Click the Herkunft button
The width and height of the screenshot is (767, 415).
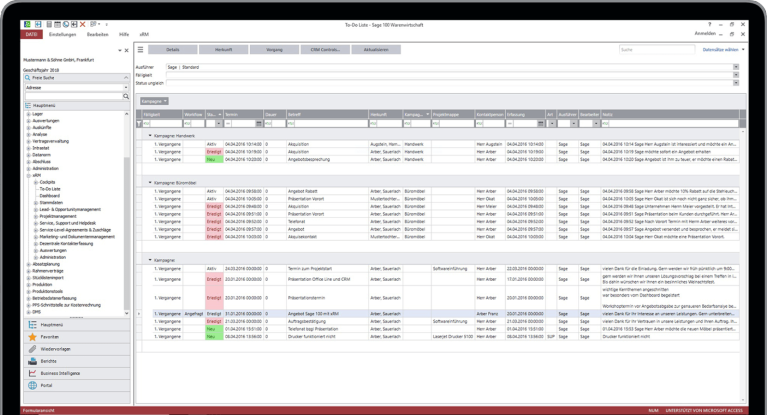coord(223,49)
